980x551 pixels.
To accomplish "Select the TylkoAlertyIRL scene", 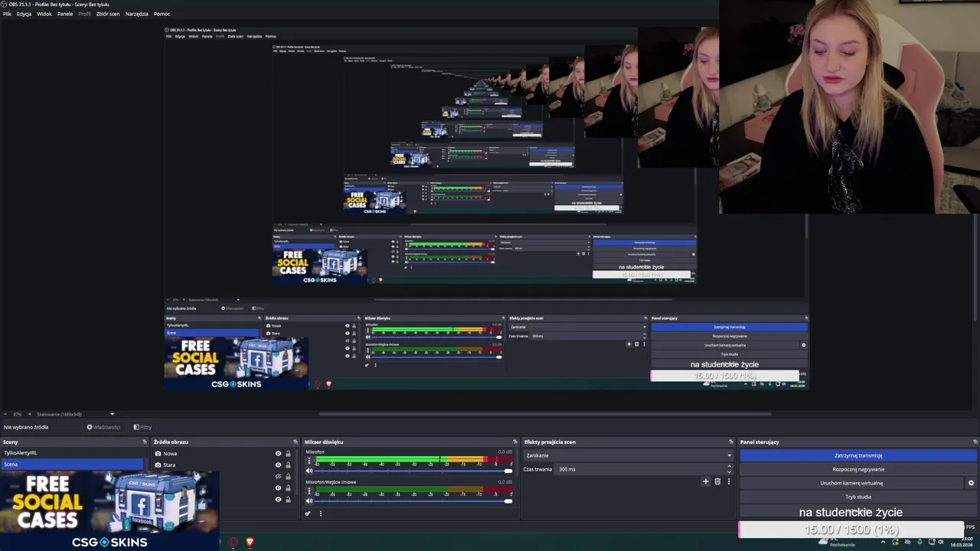I will [x=72, y=453].
